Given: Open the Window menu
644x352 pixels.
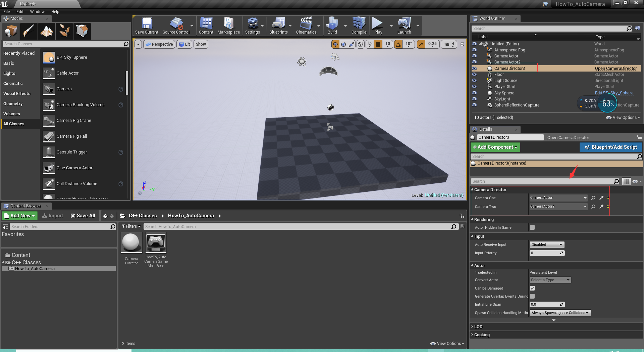Looking at the screenshot, I should tap(37, 11).
